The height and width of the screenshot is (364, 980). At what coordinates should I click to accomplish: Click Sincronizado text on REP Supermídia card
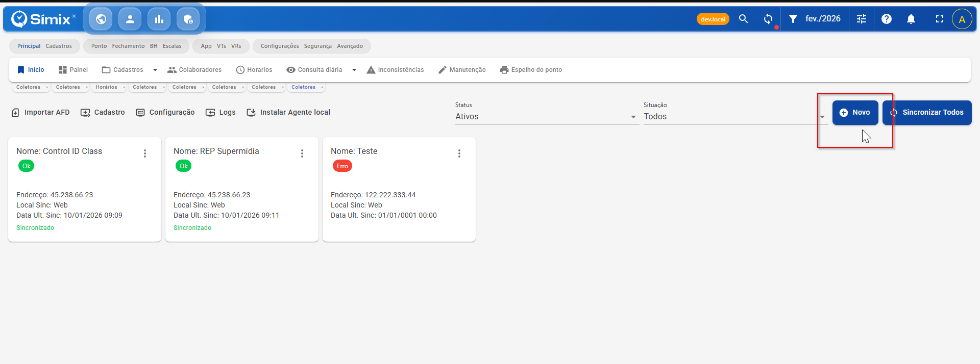pos(192,228)
